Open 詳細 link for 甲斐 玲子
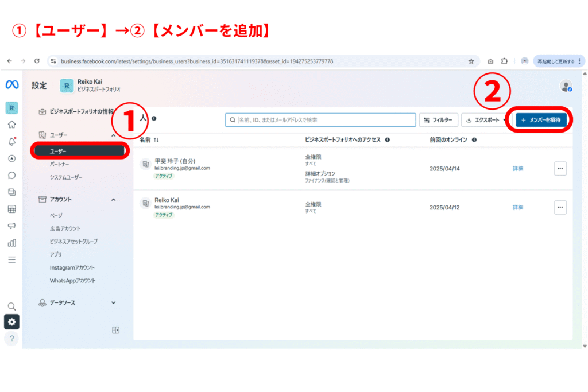This screenshot has height=392, width=588. (517, 169)
